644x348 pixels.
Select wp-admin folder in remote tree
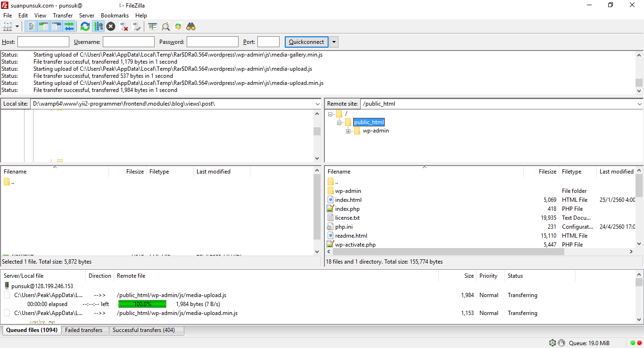coord(376,131)
